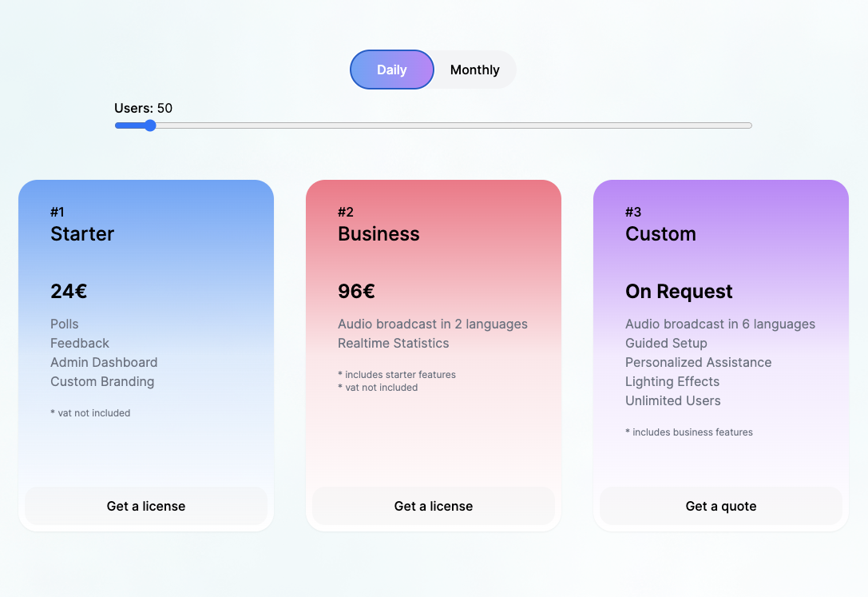
Task: Click the Polls feature in Starter
Action: pyautogui.click(x=65, y=324)
